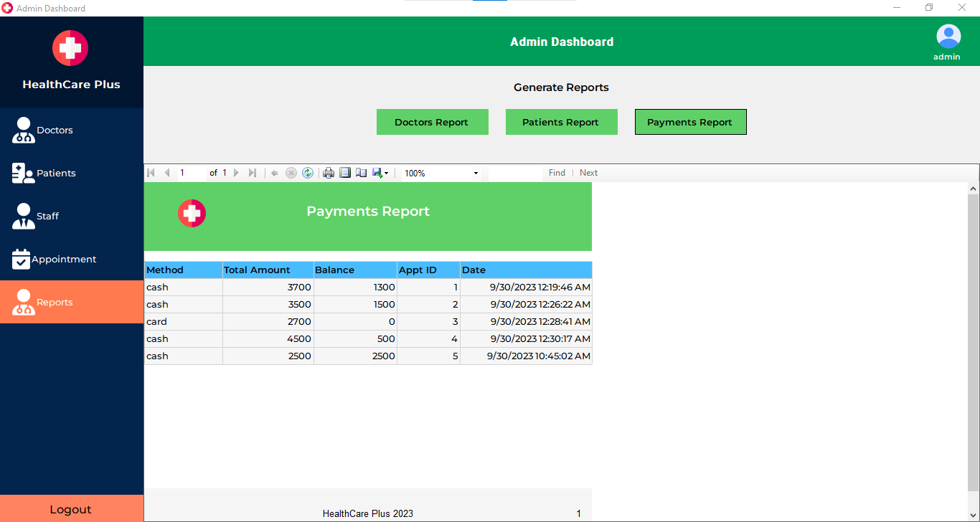This screenshot has width=980, height=522.
Task: Click the HealthCare Plus 2023 footer text
Action: (x=368, y=513)
